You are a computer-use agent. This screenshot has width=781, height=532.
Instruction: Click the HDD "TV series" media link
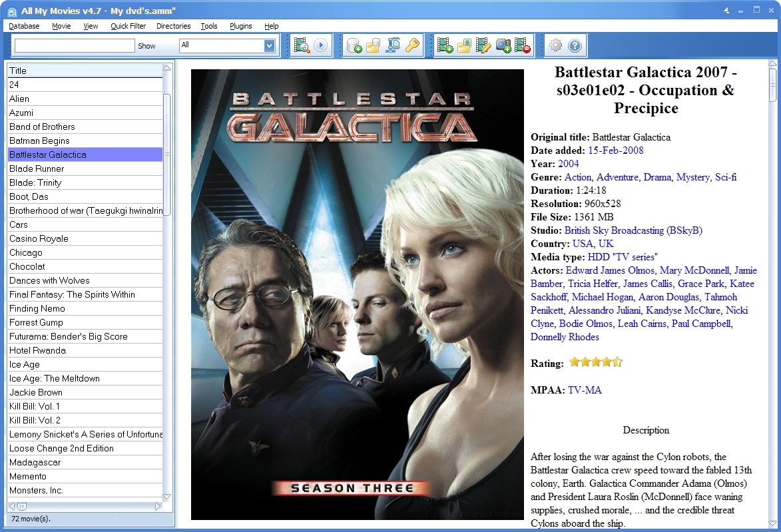[x=623, y=257]
